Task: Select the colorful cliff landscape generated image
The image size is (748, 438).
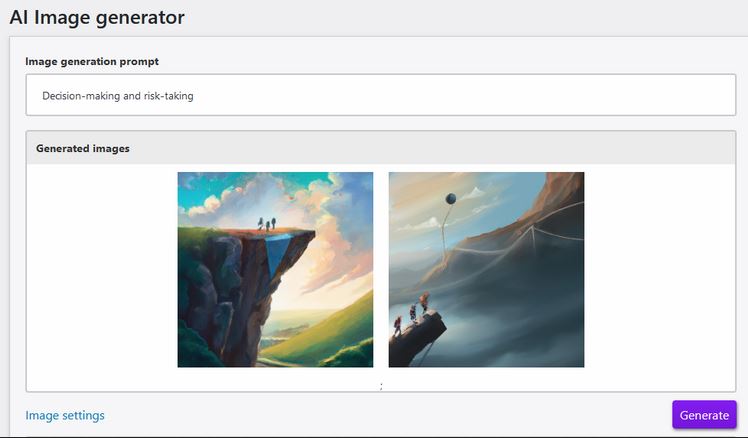Action: (275, 270)
